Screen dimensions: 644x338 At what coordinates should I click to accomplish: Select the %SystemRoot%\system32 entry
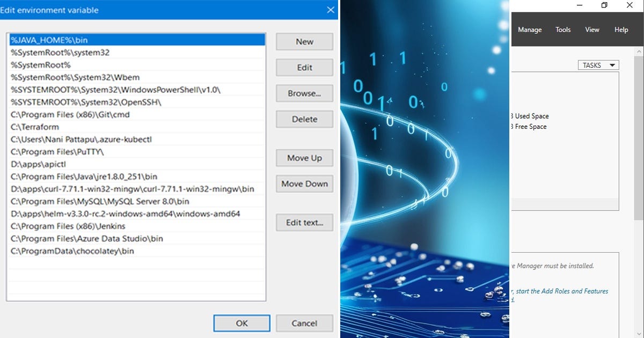click(137, 53)
